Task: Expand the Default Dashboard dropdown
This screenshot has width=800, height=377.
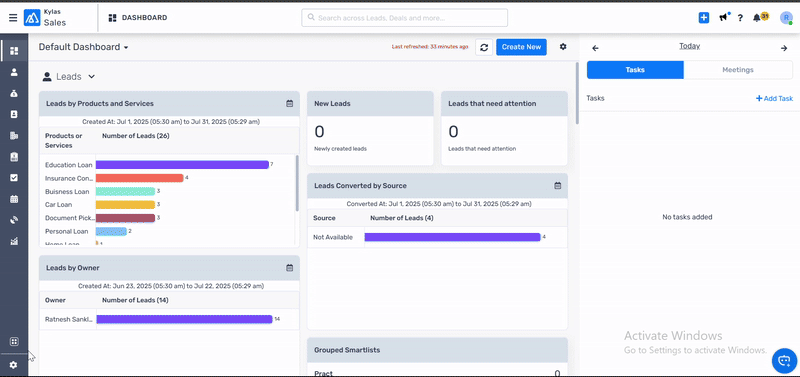Action: [x=84, y=47]
